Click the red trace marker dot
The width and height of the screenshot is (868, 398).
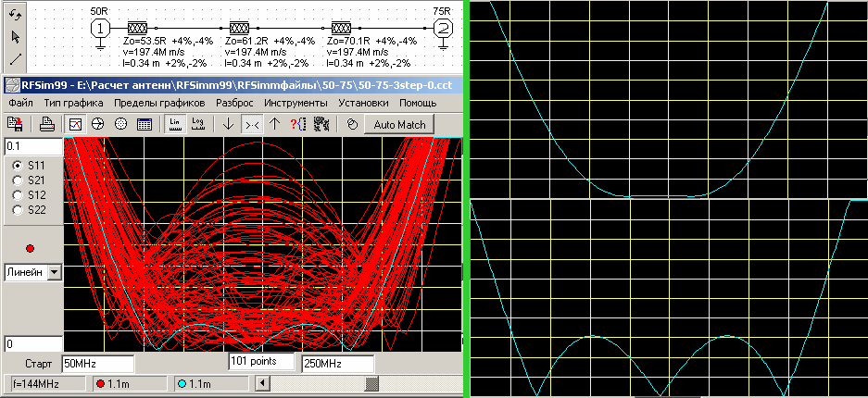pos(30,249)
